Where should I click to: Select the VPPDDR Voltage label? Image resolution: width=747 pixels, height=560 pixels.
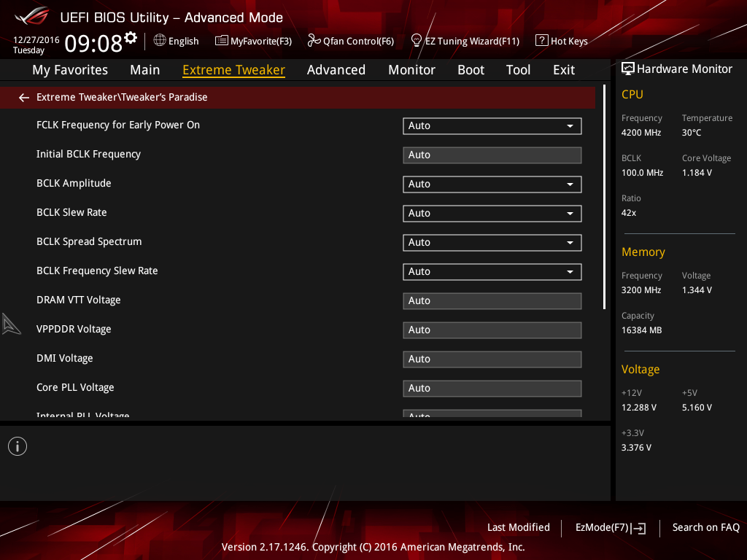point(74,329)
